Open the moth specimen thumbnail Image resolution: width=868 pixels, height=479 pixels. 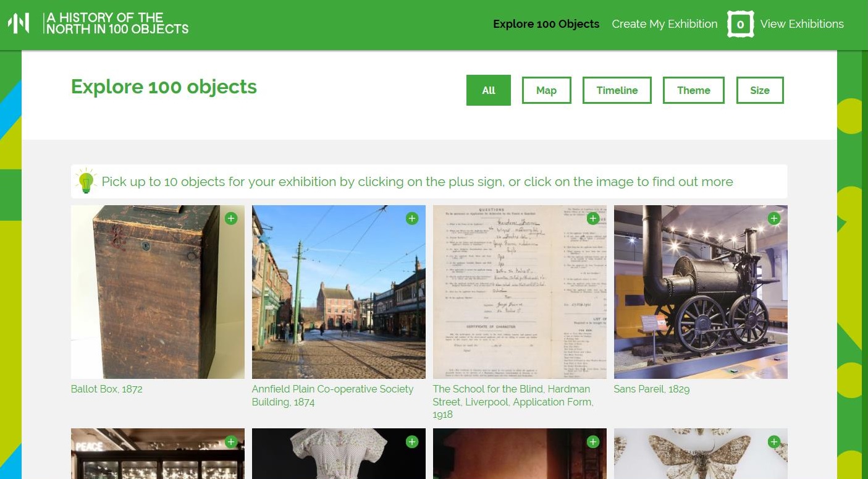point(701,454)
